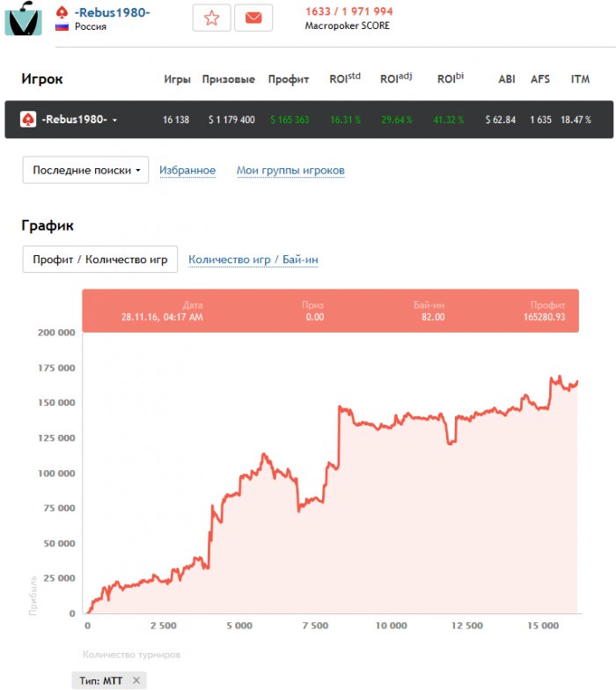Open the Последние поиски dropdown
The image size is (616, 690).
(85, 171)
